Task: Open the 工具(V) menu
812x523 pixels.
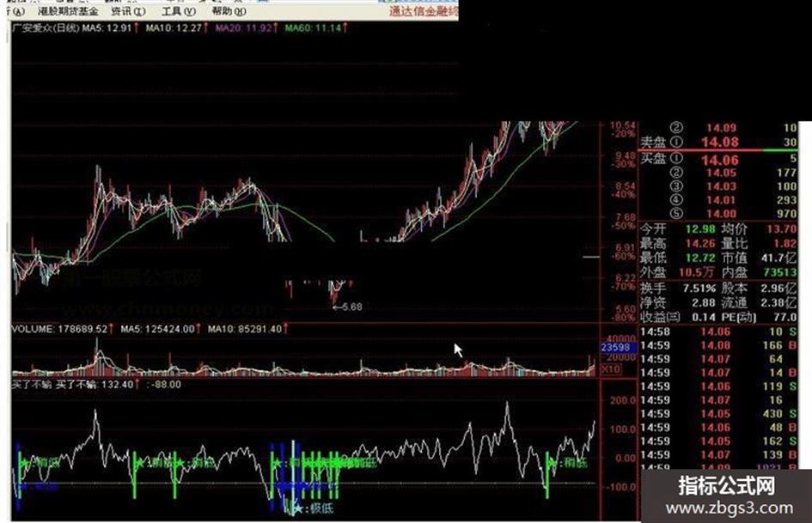Action: tap(179, 11)
